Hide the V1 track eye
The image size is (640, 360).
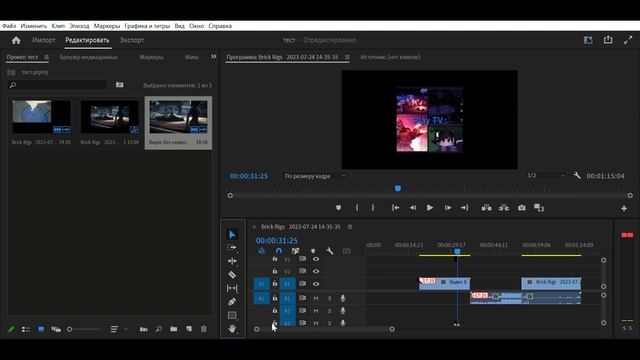(316, 284)
